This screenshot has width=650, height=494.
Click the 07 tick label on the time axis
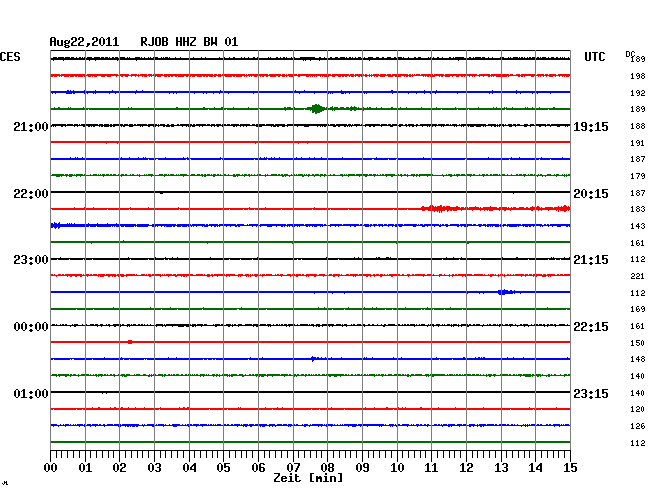pyautogui.click(x=293, y=468)
